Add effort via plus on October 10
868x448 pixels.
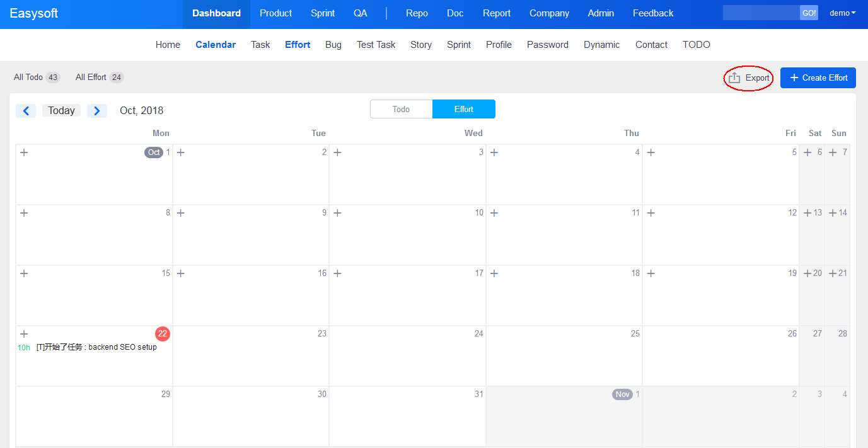[x=337, y=213]
